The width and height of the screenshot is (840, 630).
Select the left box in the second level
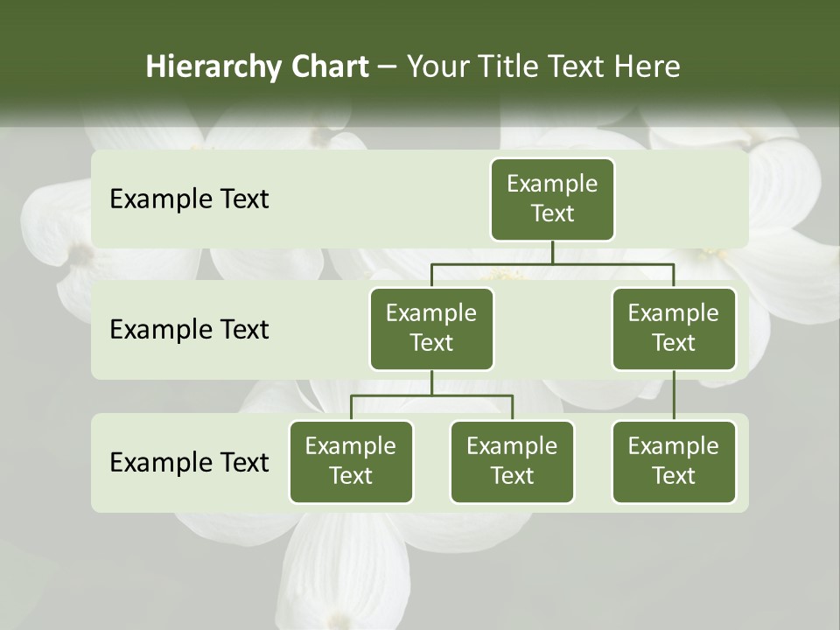431,328
